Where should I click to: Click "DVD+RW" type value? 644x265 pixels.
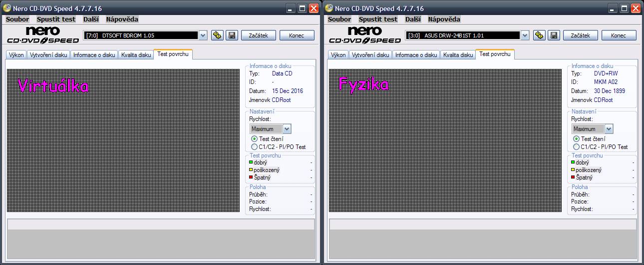point(606,73)
